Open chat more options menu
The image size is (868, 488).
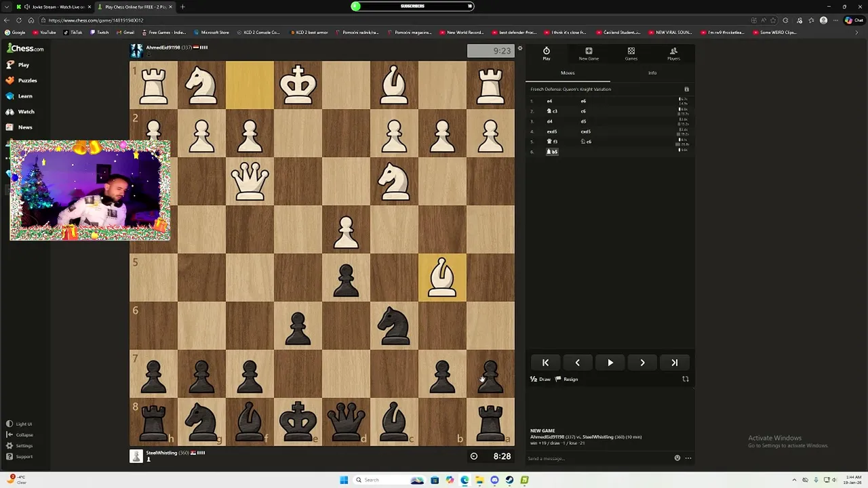[688, 459]
